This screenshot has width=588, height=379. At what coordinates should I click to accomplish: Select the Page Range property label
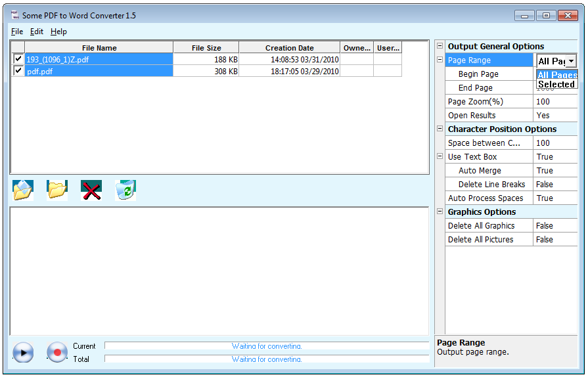[x=489, y=60]
